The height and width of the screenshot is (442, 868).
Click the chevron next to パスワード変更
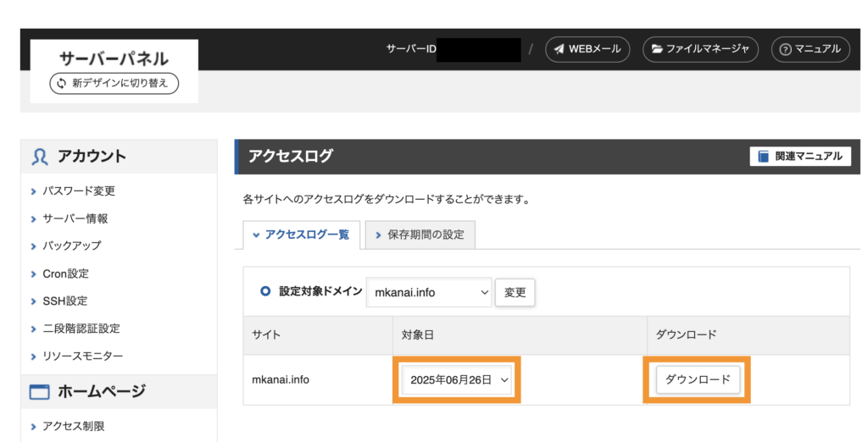click(34, 191)
